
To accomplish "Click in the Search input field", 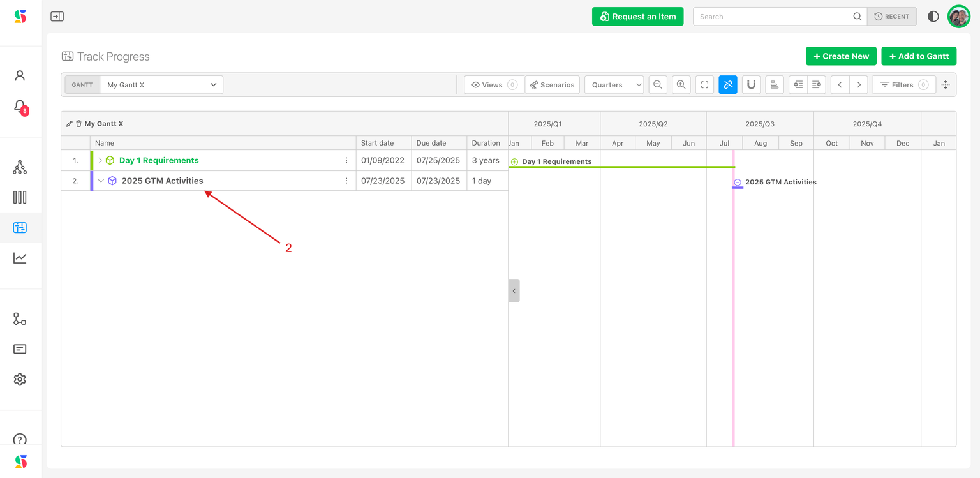I will coord(773,17).
